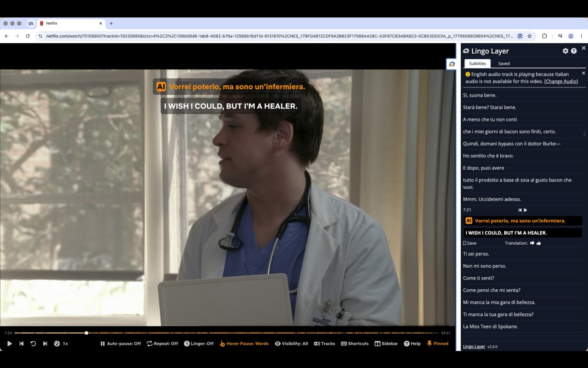This screenshot has width=588, height=368.
Task: Play the Netflix video
Action: tap(9, 344)
